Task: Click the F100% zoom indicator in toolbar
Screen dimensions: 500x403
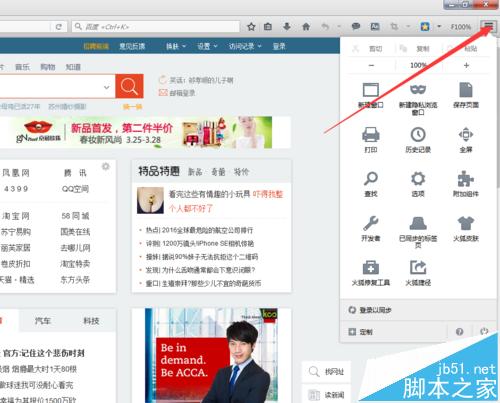Action: point(461,27)
